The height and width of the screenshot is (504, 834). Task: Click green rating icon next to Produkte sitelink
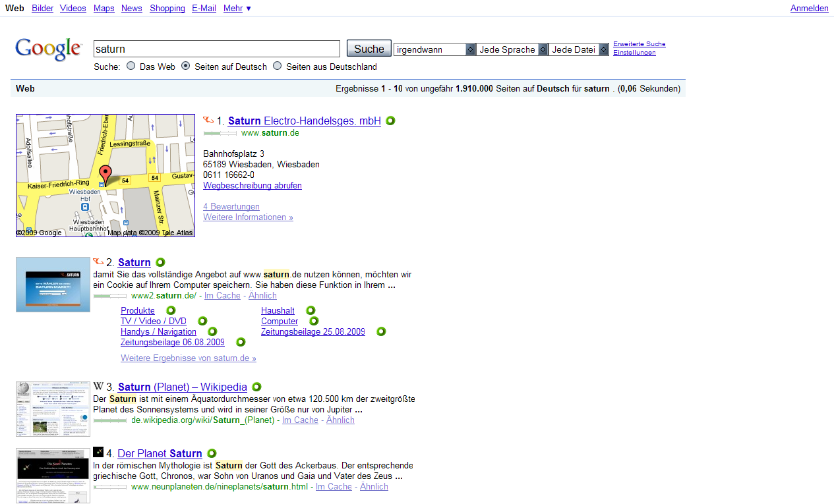coord(170,310)
